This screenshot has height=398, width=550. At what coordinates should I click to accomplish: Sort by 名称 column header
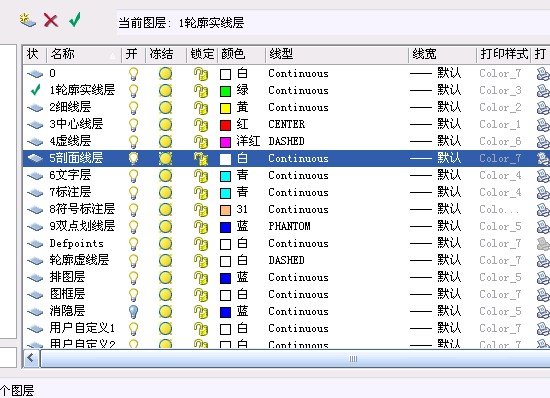84,54
